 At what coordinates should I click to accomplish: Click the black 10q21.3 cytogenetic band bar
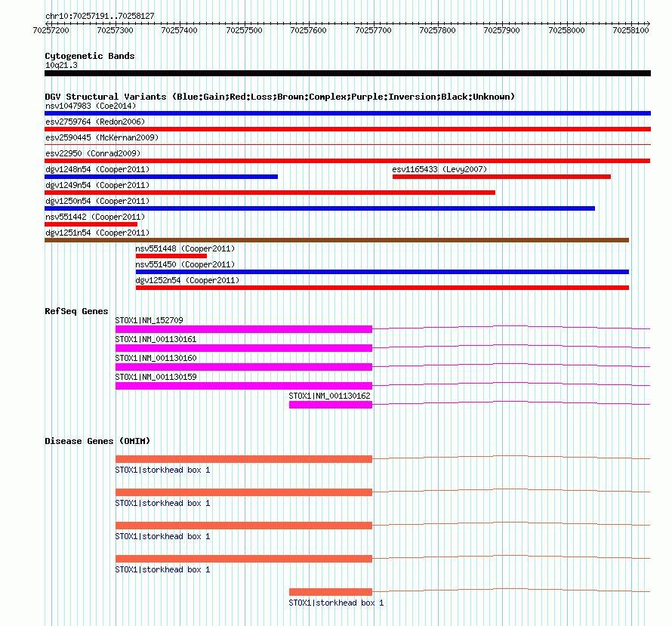click(x=347, y=73)
